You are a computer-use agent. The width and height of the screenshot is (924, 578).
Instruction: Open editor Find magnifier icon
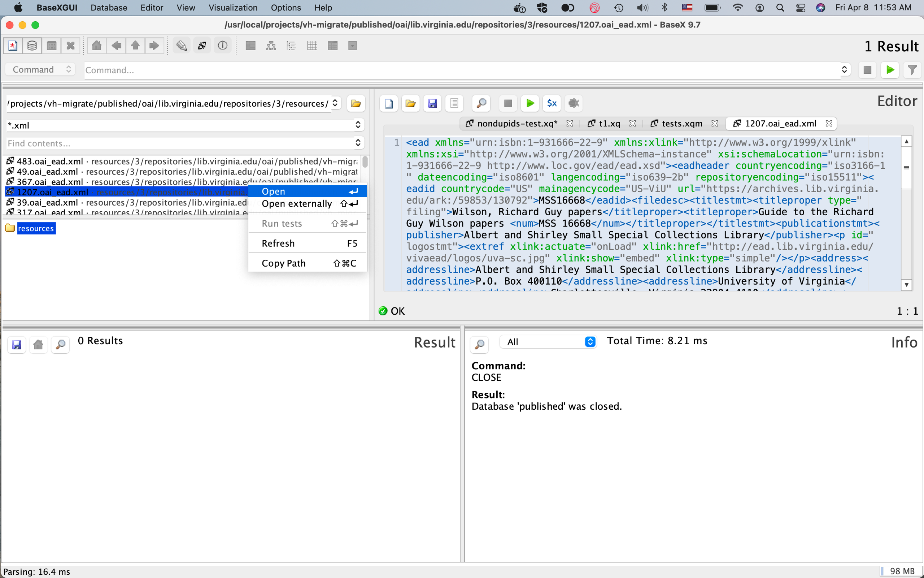pos(481,103)
